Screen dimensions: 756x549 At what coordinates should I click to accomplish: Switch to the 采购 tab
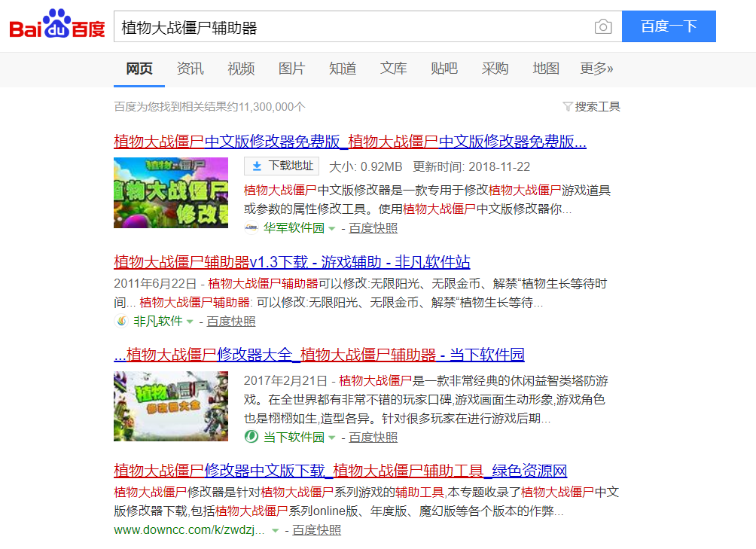(x=495, y=69)
